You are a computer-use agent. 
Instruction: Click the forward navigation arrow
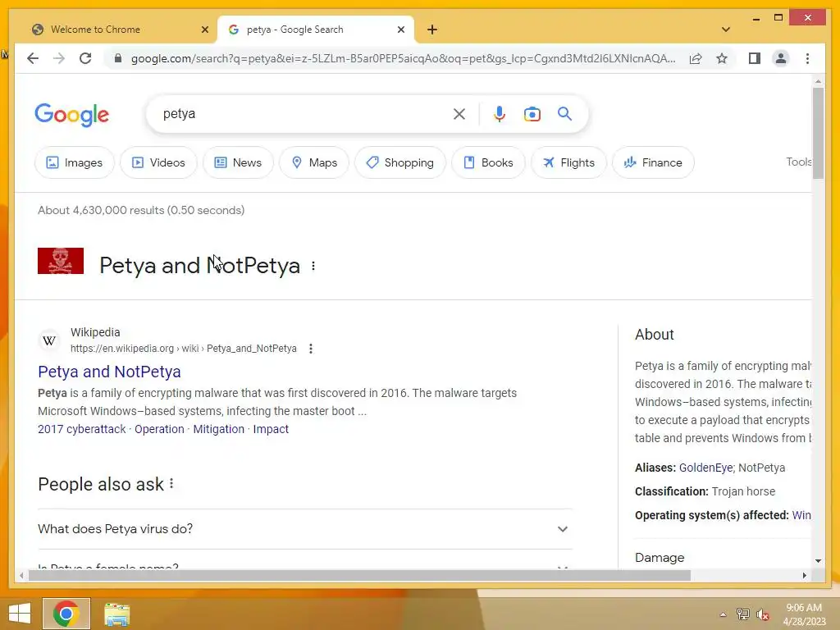pyautogui.click(x=59, y=58)
